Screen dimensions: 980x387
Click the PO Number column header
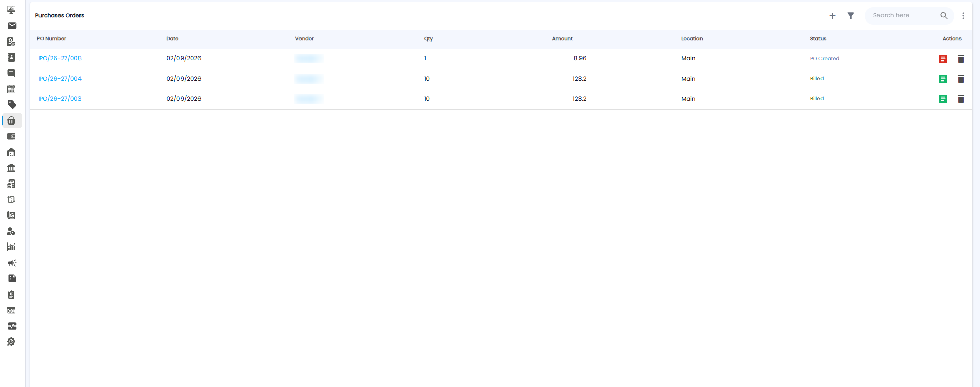coord(51,39)
